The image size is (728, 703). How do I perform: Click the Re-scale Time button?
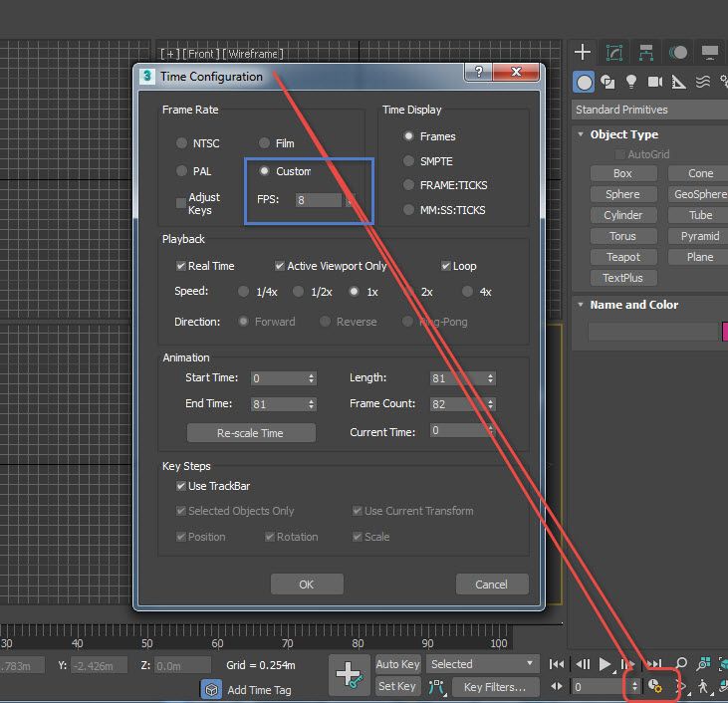pyautogui.click(x=251, y=433)
